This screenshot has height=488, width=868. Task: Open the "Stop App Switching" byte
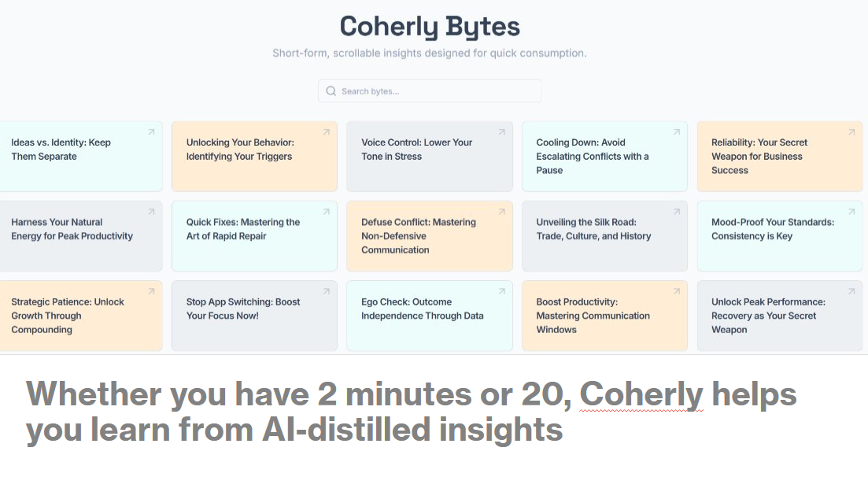click(x=253, y=315)
